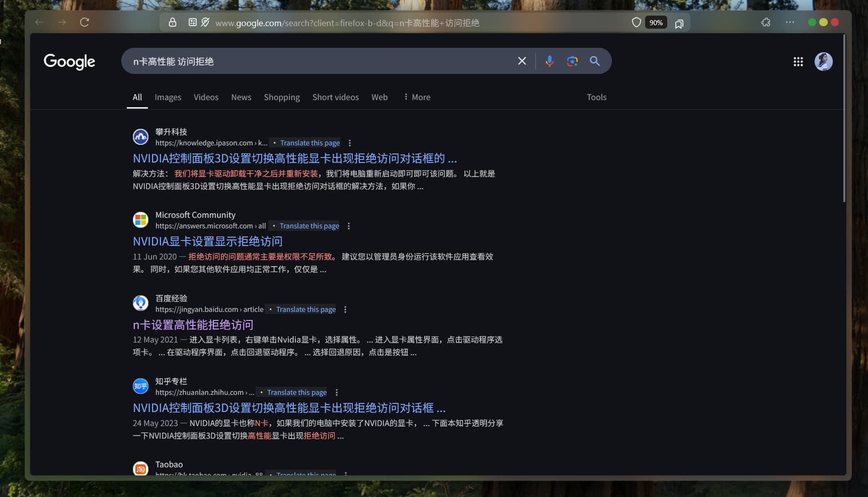Translate the answers.microsoft.com result page
The height and width of the screenshot is (497, 868).
[309, 226]
